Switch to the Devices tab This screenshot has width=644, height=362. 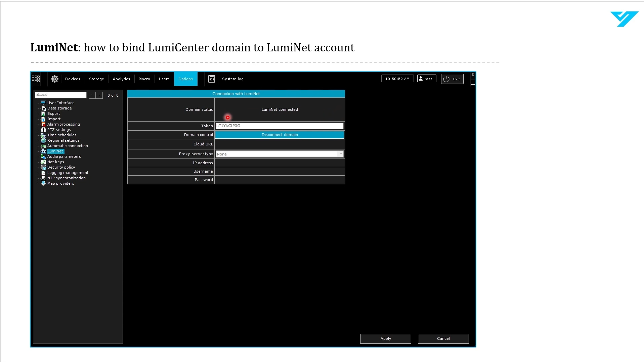73,79
